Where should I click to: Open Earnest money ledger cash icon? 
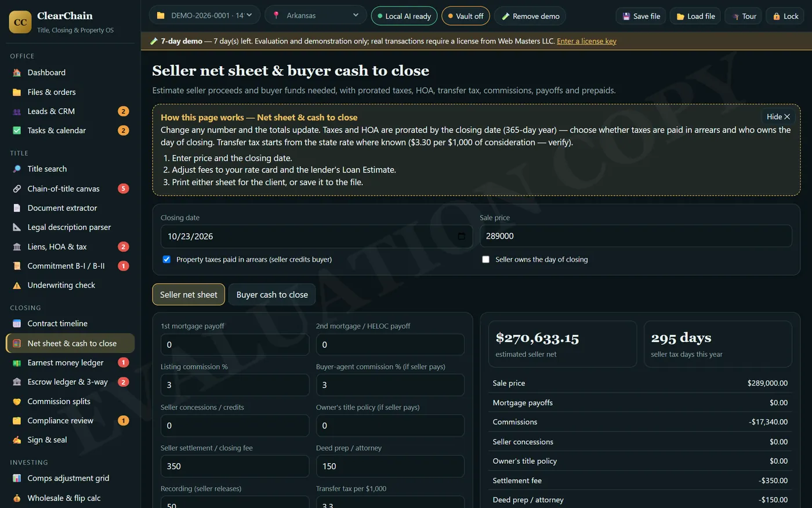[17, 362]
